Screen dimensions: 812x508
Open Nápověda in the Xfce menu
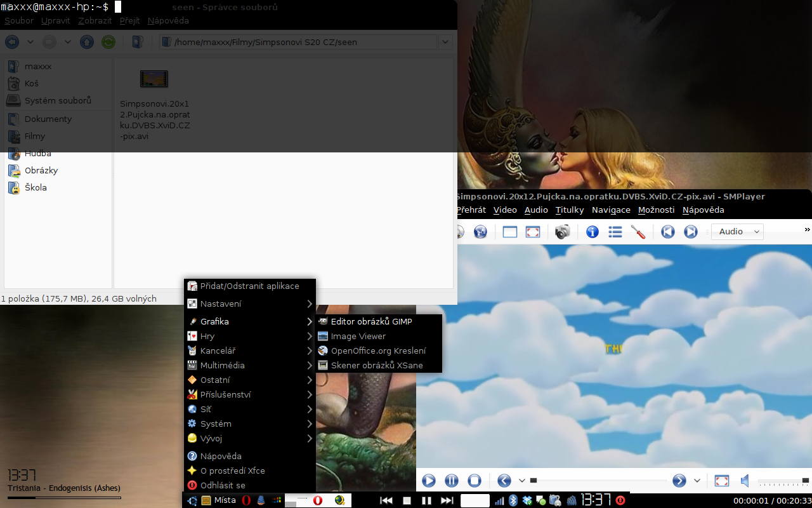click(250, 456)
